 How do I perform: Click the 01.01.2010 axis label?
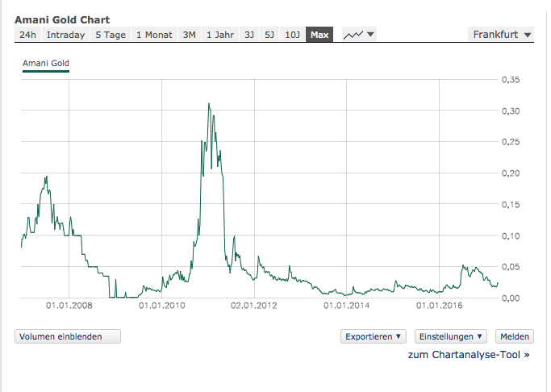pos(161,306)
